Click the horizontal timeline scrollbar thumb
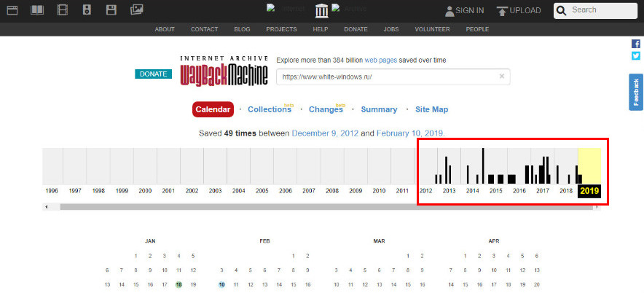Image resolution: width=644 pixels, height=293 pixels. pos(326,207)
